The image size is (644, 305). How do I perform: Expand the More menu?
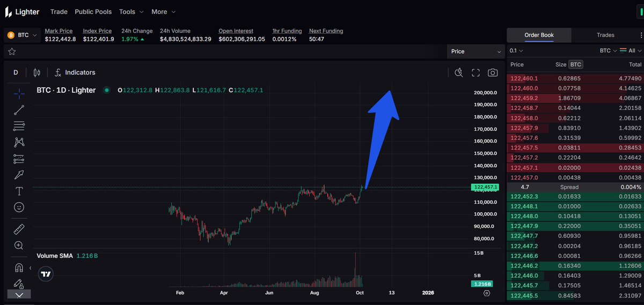click(163, 11)
